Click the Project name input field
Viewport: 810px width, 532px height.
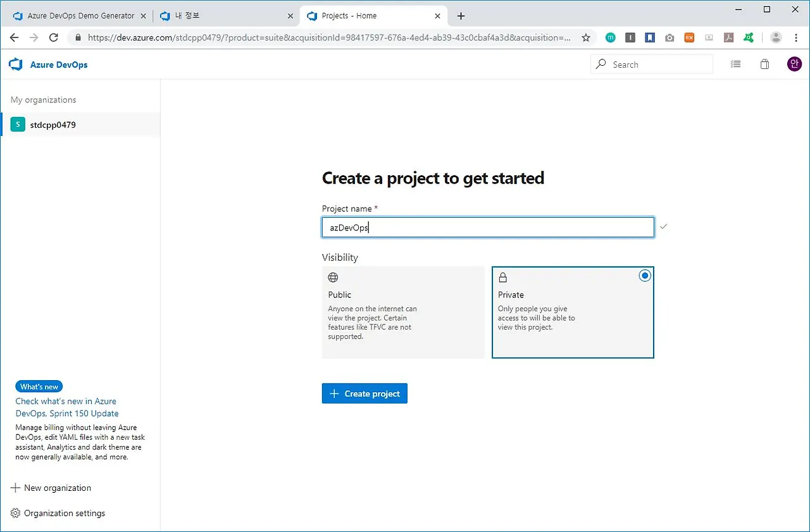click(488, 228)
